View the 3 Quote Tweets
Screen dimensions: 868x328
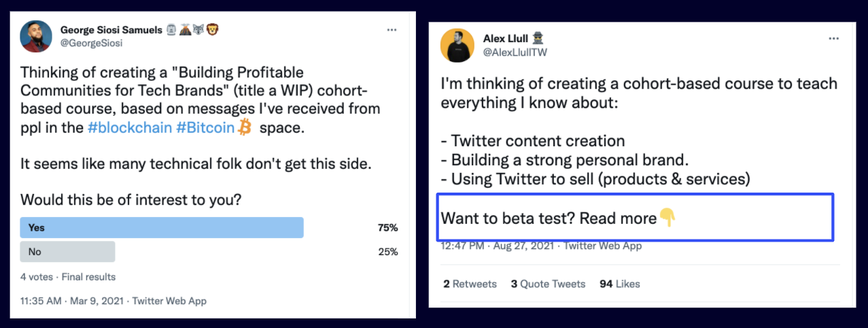coord(548,284)
